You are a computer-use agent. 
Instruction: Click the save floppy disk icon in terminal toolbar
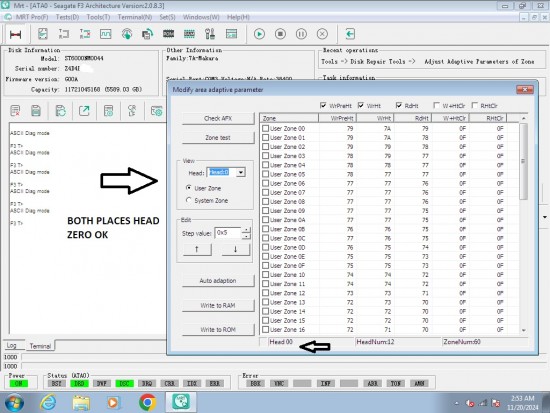[36, 111]
